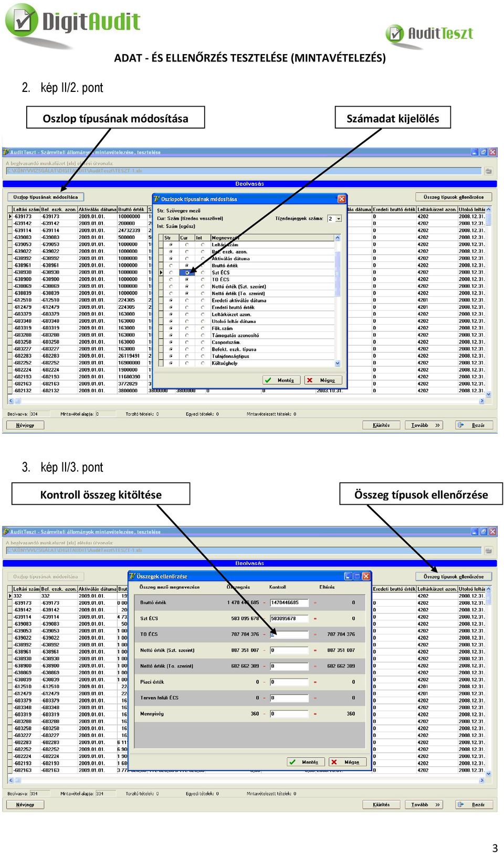Click grid scroll-down arrow behind the Oszlopok típusainak módosítása dialog
504x853 pixels.
coord(489,394)
